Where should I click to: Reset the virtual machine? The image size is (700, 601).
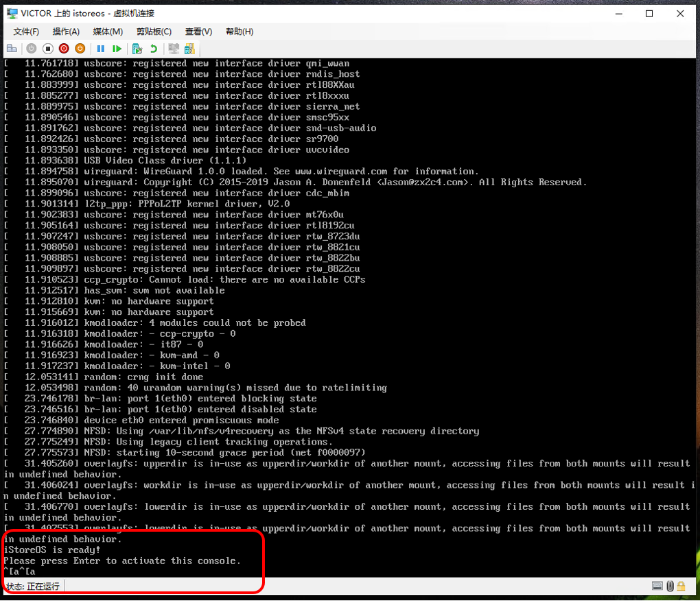pos(118,48)
